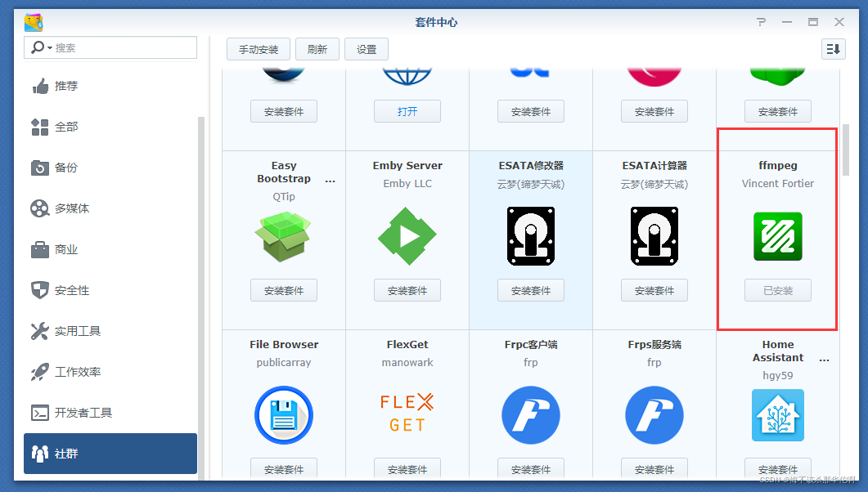This screenshot has height=492, width=868.
Task: Click the 手动安装 manual install button
Action: 259,49
